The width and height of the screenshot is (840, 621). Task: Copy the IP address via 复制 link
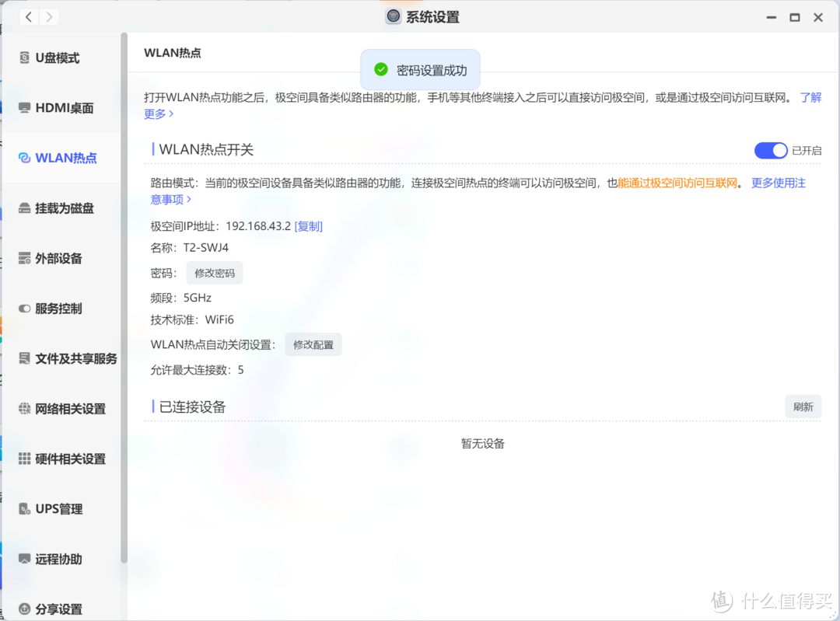point(308,225)
